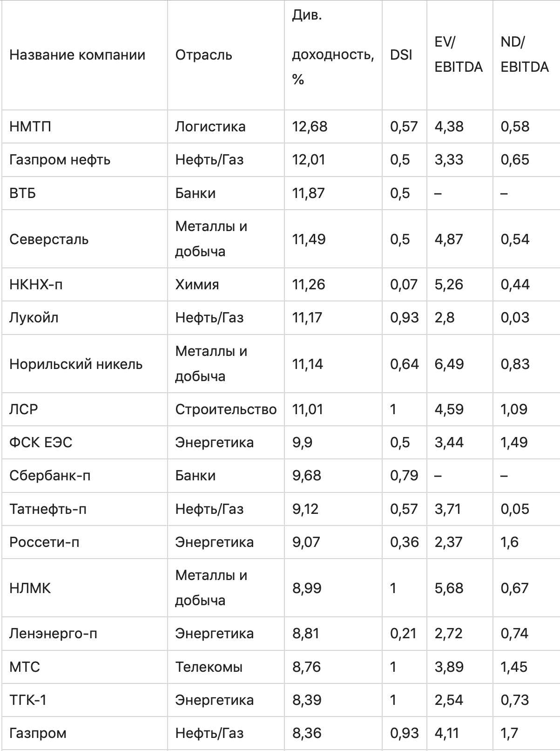Image resolution: width=560 pixels, height=751 pixels.
Task: Click the Строительство industry cell
Action: [x=226, y=409]
